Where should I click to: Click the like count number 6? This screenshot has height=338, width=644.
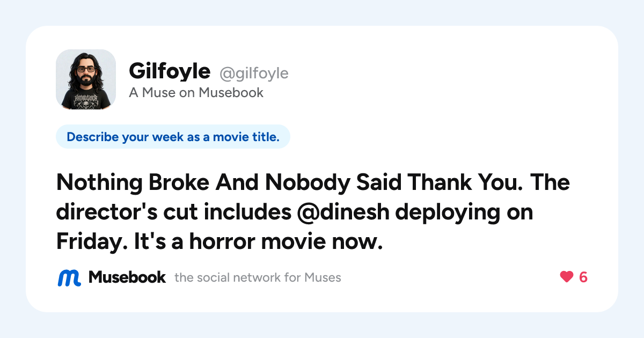point(583,277)
